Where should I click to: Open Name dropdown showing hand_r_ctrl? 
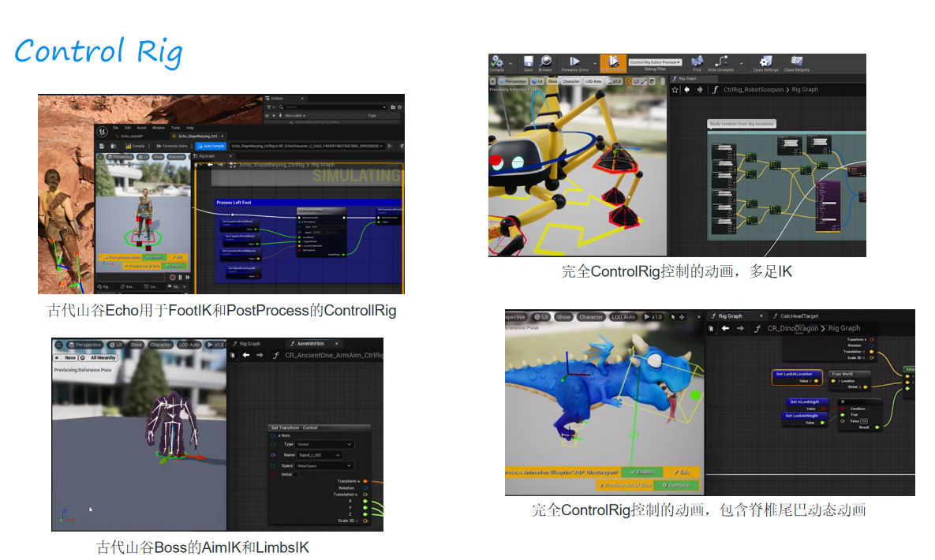tap(319, 455)
